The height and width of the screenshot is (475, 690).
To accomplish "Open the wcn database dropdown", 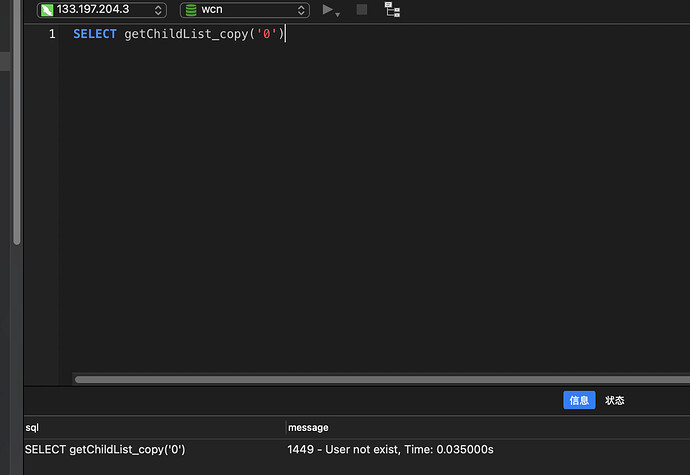I will (245, 10).
